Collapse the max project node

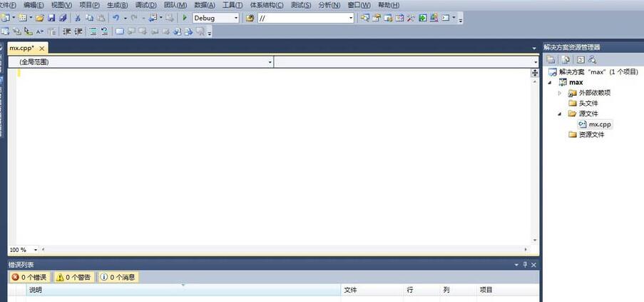click(x=550, y=83)
